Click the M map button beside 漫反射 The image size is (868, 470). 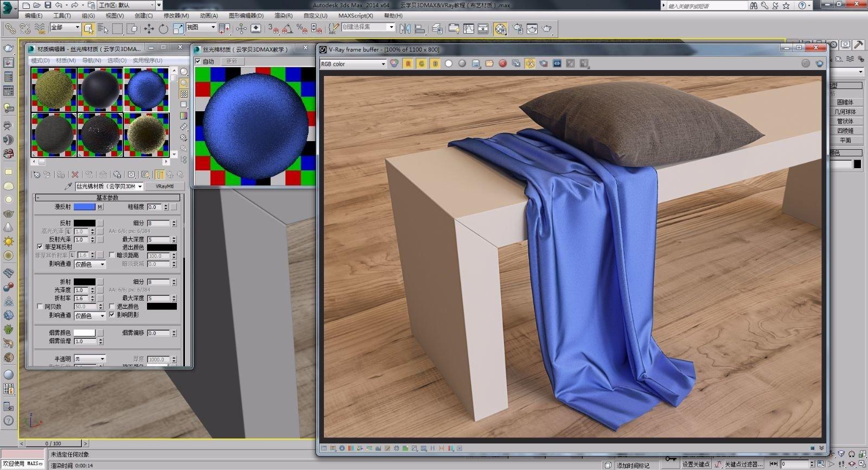coord(100,207)
